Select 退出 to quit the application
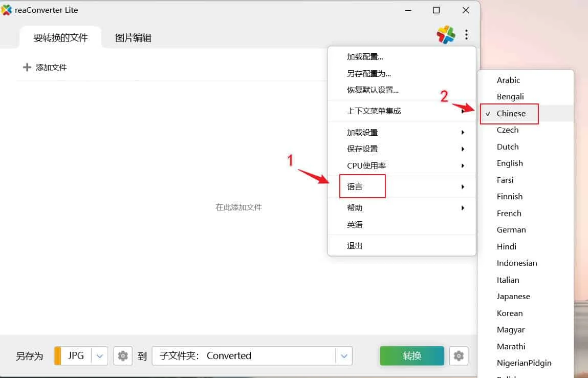 pyautogui.click(x=356, y=245)
